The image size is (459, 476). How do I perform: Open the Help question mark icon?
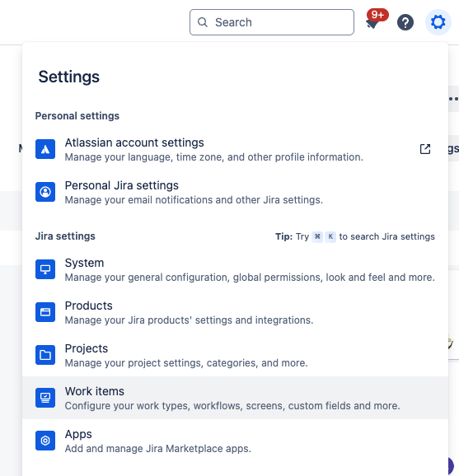405,22
